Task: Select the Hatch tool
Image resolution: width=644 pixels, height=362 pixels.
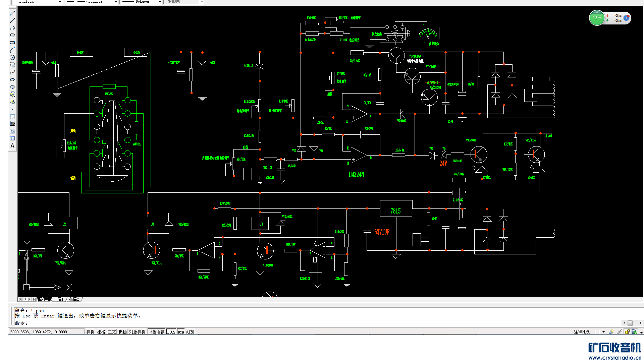Action: point(12,116)
